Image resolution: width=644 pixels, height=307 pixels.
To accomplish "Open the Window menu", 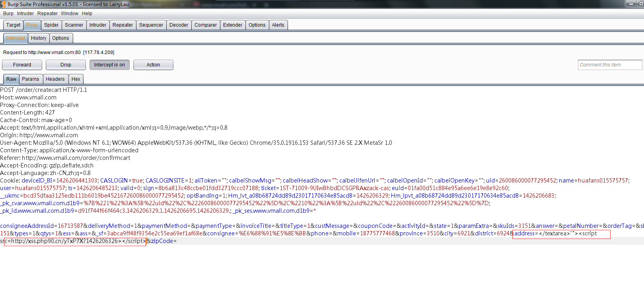I will (x=70, y=14).
